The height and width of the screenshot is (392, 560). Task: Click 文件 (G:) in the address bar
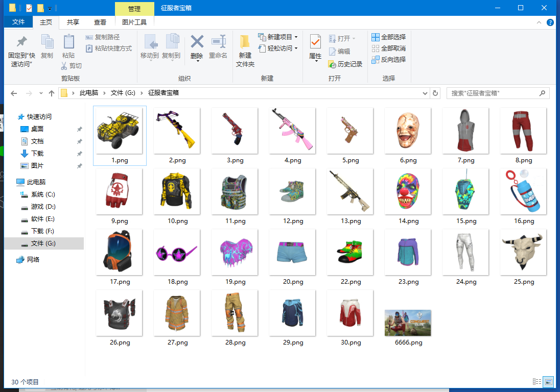123,93
